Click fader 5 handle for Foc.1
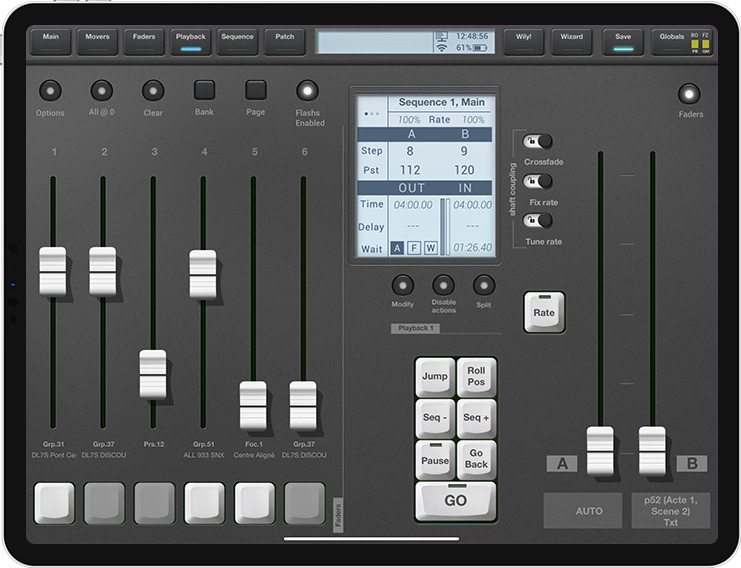Image resolution: width=741 pixels, height=568 pixels. pos(253,405)
